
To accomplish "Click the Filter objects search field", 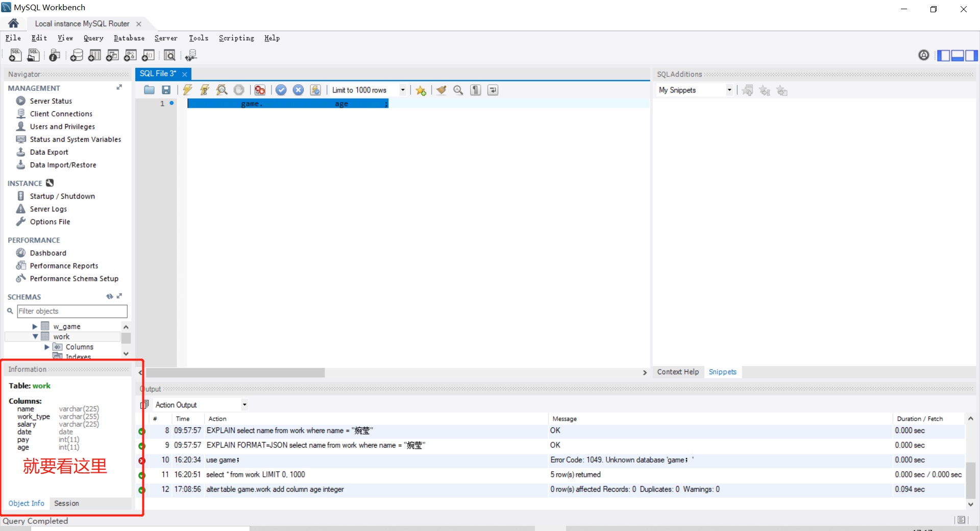I will tap(71, 311).
